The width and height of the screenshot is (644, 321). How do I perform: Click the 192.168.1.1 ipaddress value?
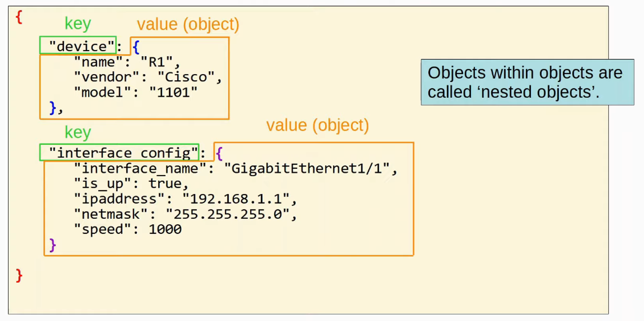coord(236,199)
